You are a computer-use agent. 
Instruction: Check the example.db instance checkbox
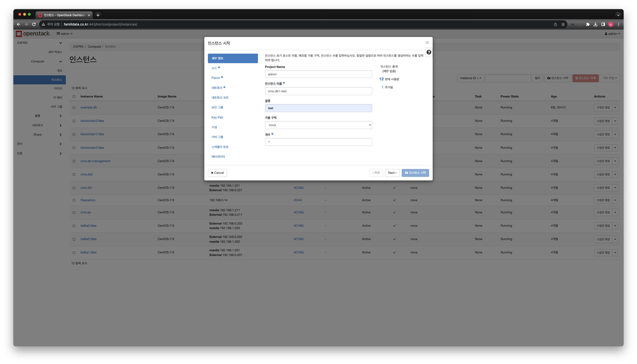click(x=74, y=108)
